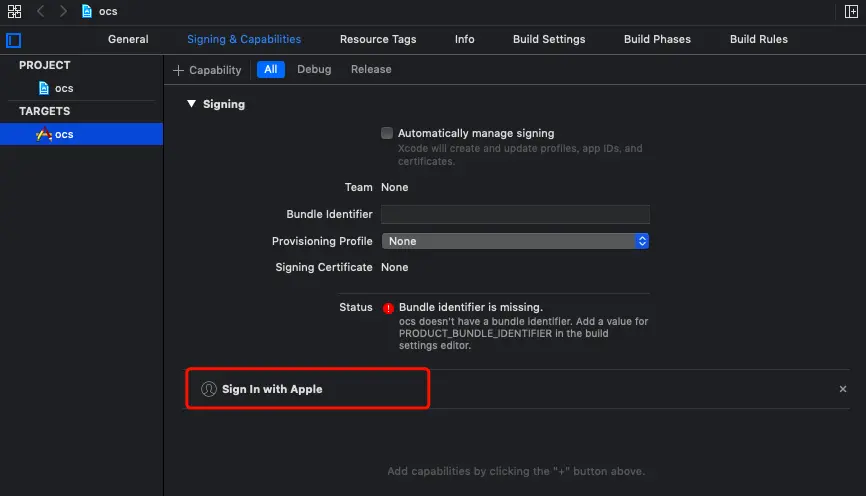This screenshot has width=866, height=496.
Task: Click the Bundle Identifier text field
Action: tap(515, 214)
